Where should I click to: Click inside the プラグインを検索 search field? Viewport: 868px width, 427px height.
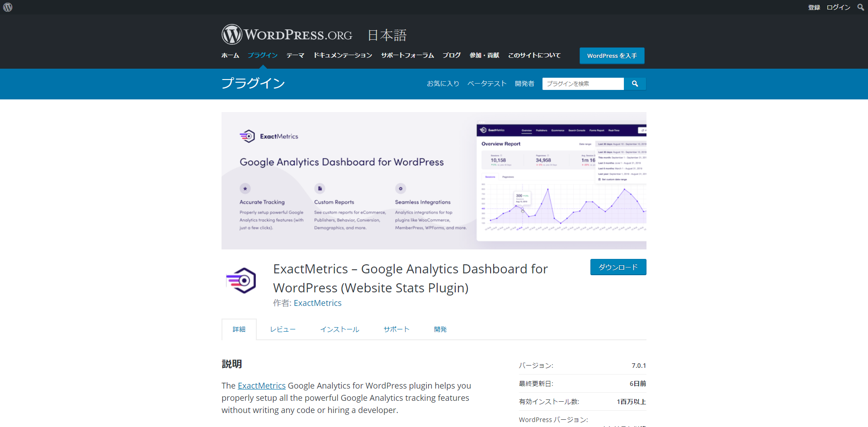click(x=583, y=84)
